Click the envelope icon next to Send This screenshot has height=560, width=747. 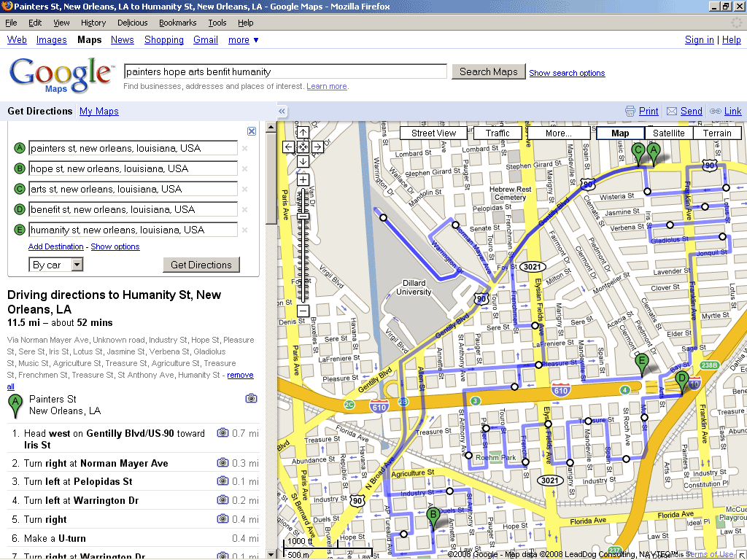672,112
